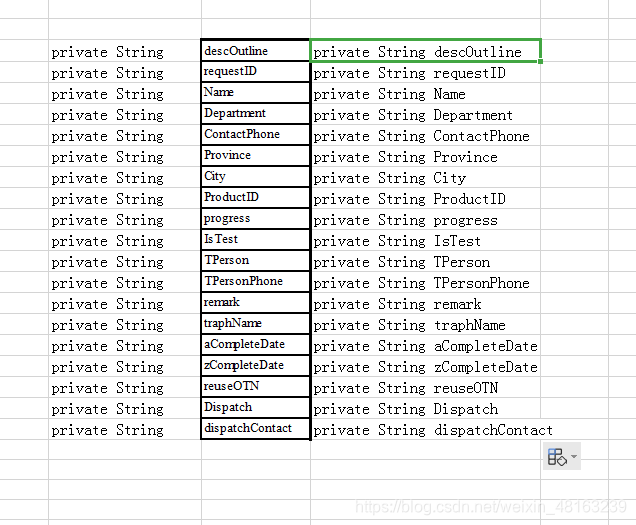Click the bordered cell 'dispatchContact'
Viewport: 636px width, 525px height.
click(x=256, y=429)
